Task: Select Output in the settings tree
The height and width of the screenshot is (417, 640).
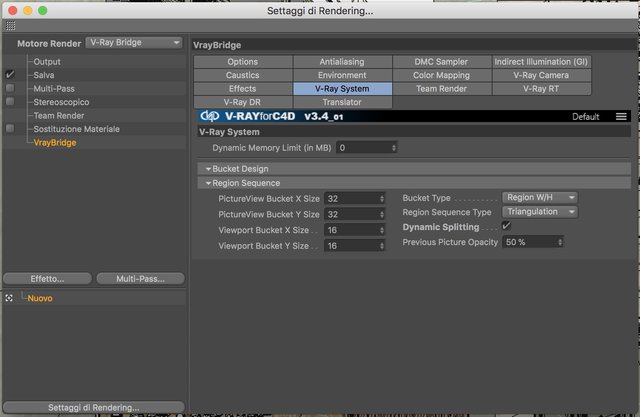Action: [47, 62]
